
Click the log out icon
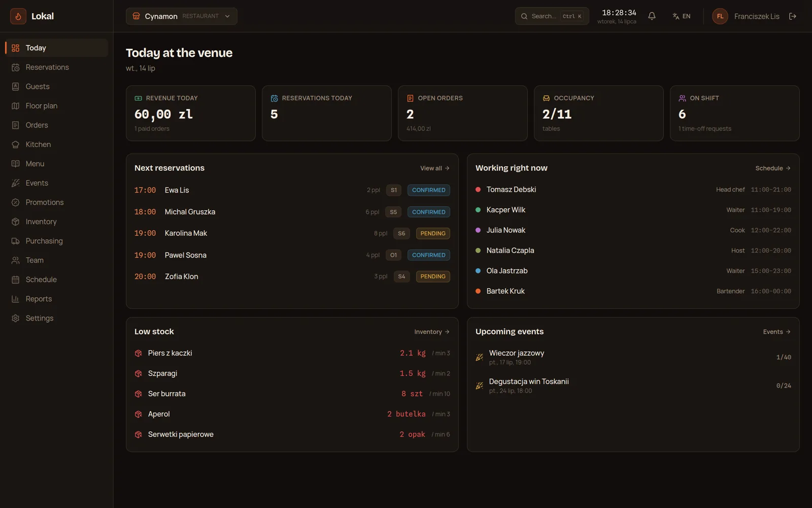click(x=793, y=16)
